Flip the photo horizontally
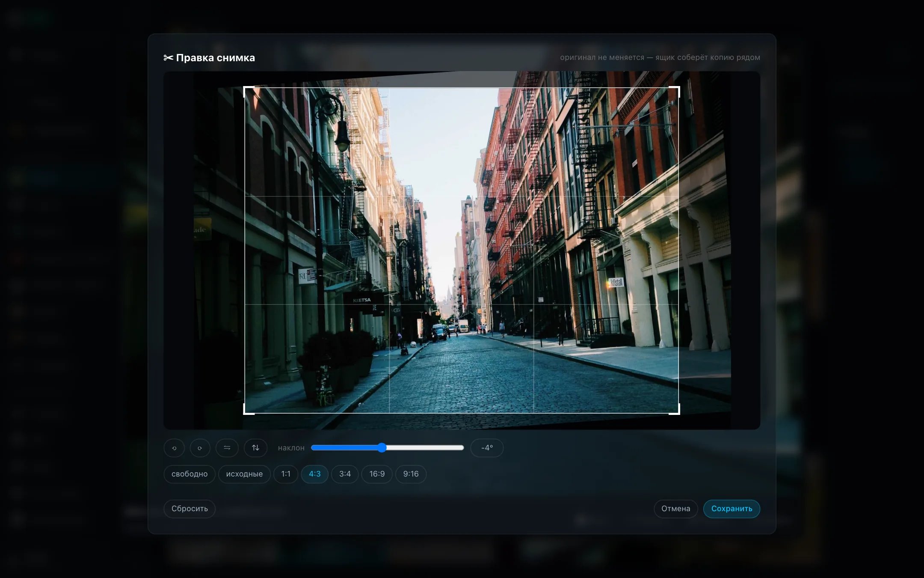 pyautogui.click(x=227, y=448)
